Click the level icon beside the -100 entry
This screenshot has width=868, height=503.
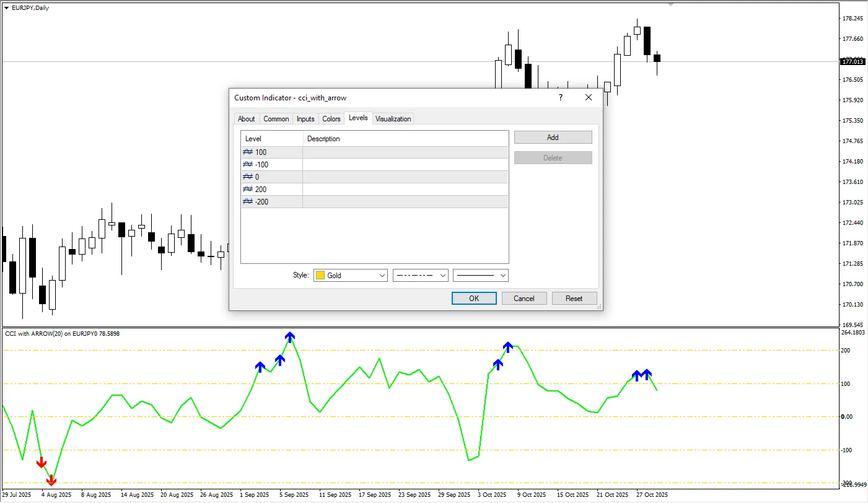pyautogui.click(x=248, y=165)
